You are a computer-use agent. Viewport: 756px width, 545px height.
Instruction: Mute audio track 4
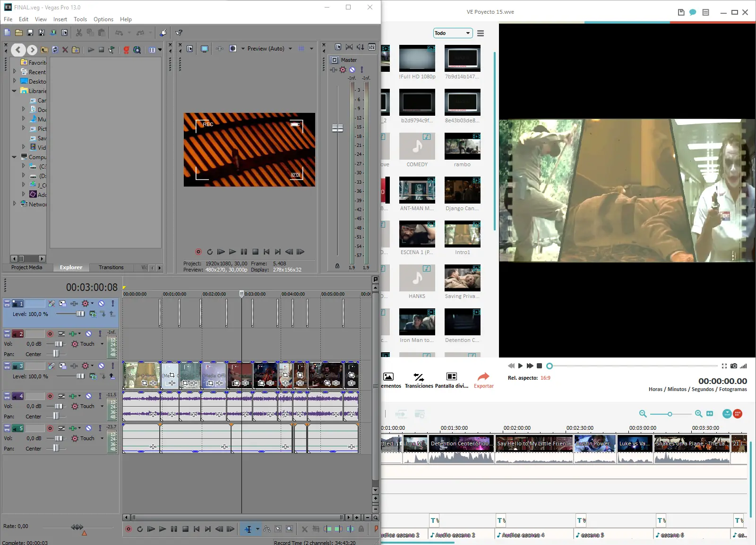(x=88, y=396)
